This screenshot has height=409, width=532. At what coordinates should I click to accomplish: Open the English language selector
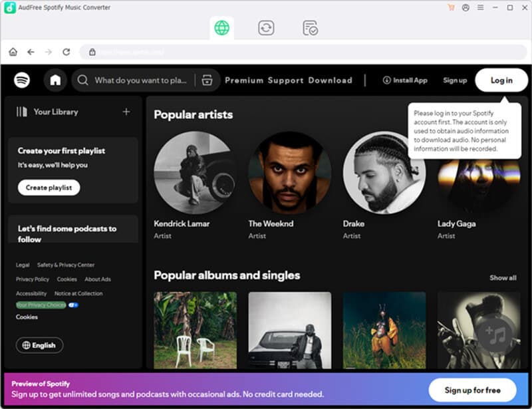pyautogui.click(x=39, y=345)
